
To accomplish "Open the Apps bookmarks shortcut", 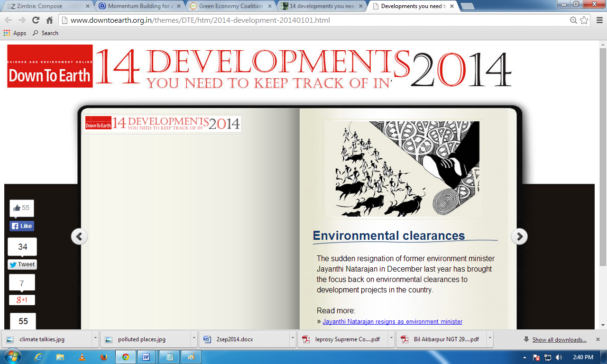I will tap(15, 33).
